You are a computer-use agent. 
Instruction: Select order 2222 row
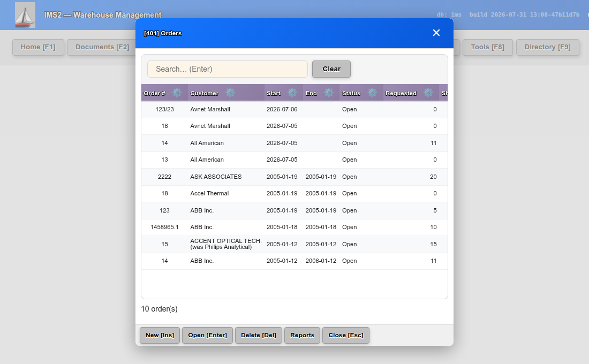(294, 177)
